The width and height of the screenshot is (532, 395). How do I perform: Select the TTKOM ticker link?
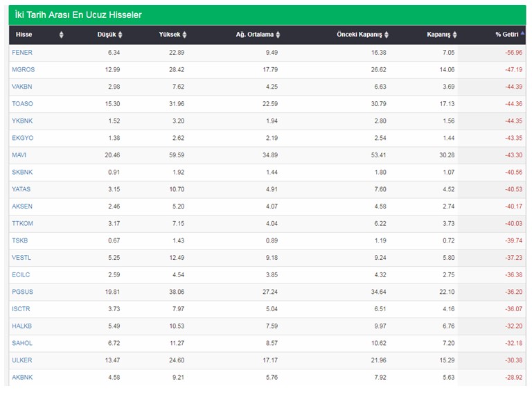coord(22,223)
